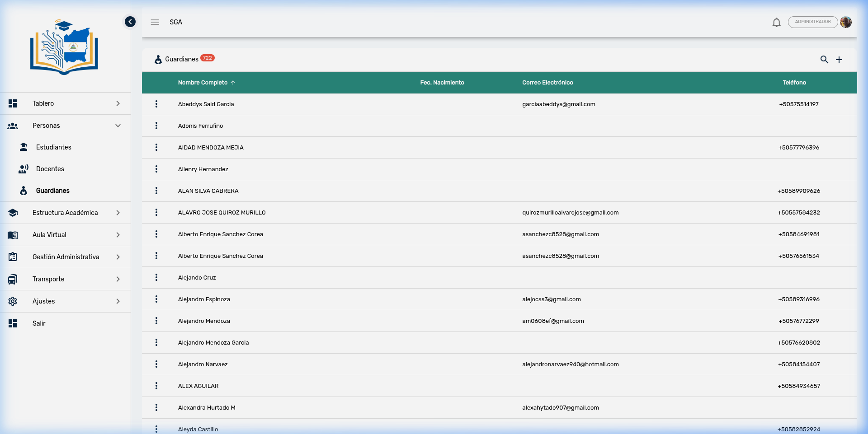Add a new guardian with plus icon
The height and width of the screenshot is (434, 868).
pyautogui.click(x=839, y=60)
